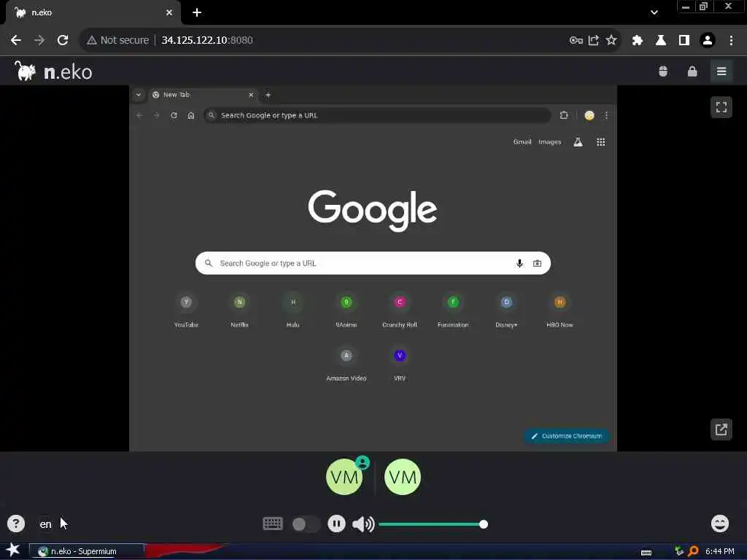
Task: Open remote browser profile avatar
Action: [x=589, y=115]
